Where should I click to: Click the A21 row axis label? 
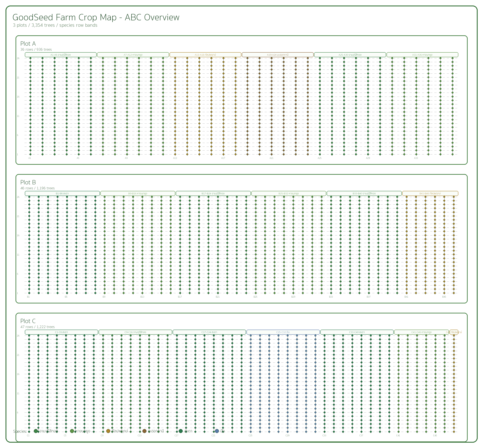pyautogui.click(x=271, y=158)
